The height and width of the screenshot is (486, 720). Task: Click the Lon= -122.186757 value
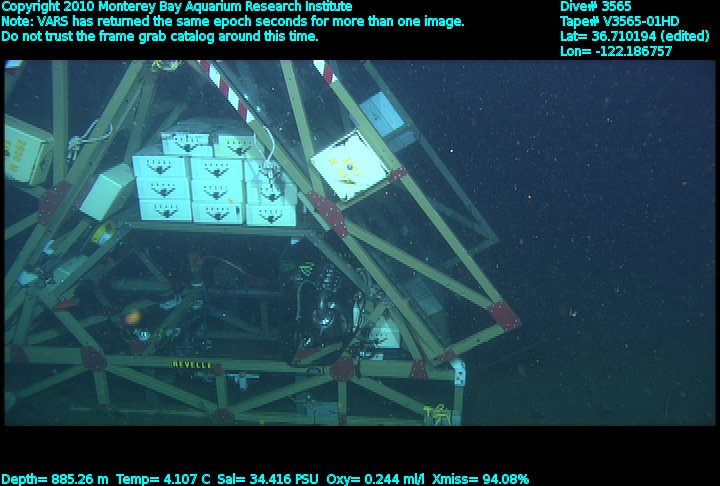coord(616,51)
